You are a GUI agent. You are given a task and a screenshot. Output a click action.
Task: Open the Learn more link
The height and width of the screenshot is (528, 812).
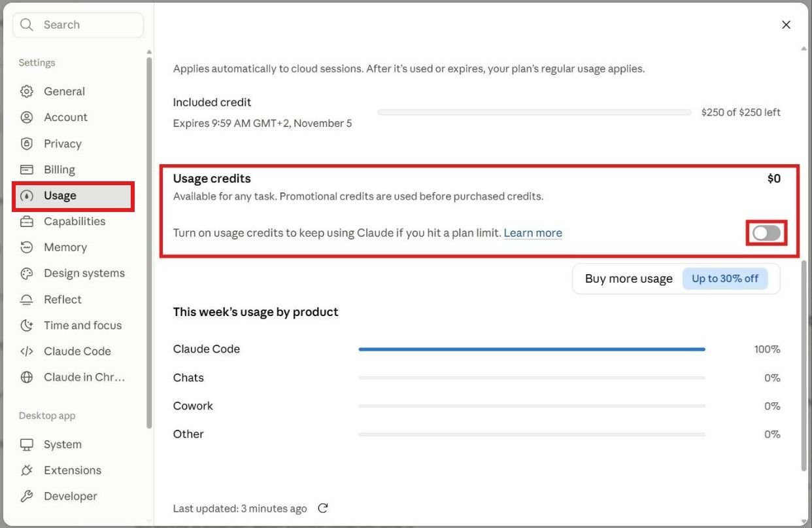pos(533,233)
